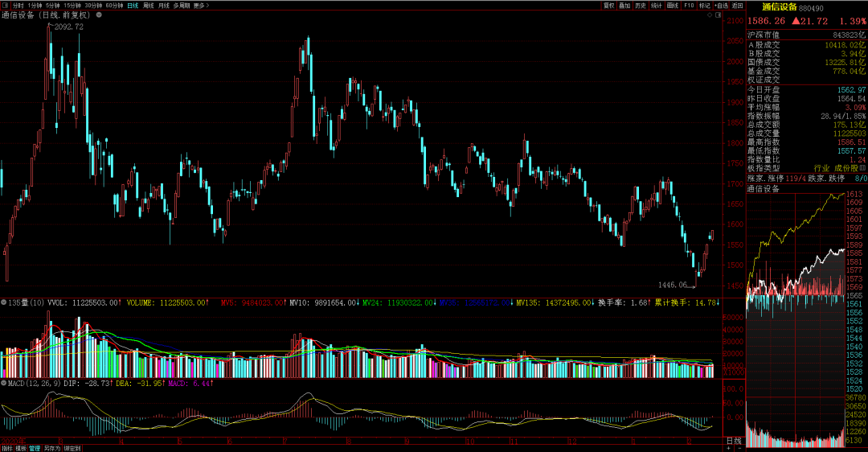
Task: Select the 30分钟 period
Action: tap(93, 6)
